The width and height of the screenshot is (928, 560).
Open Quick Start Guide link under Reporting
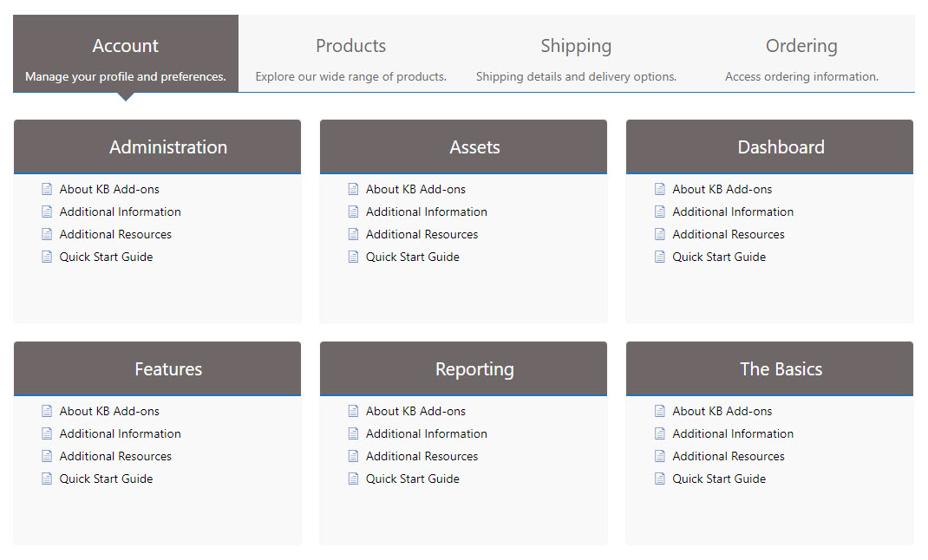click(x=412, y=479)
